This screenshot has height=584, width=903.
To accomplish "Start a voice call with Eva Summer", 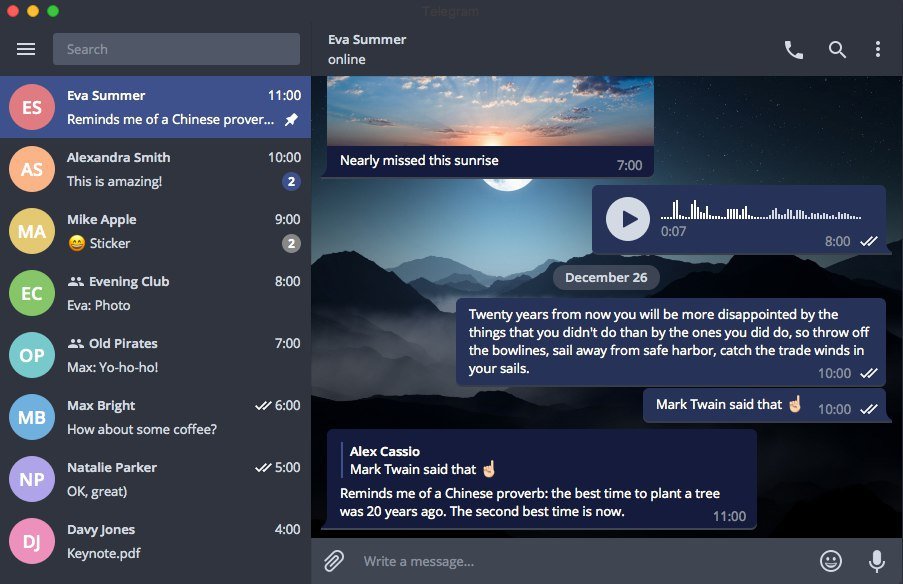I will (x=793, y=48).
